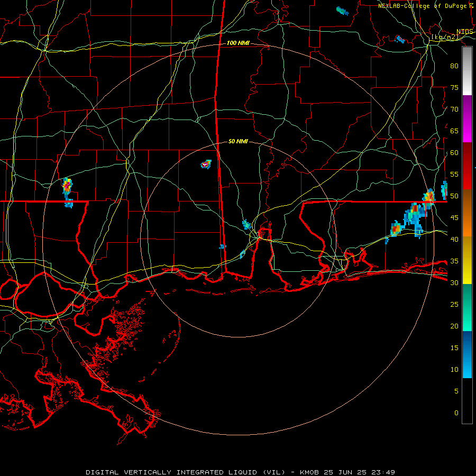Click the "20" value on the VIL scale

click(454, 326)
